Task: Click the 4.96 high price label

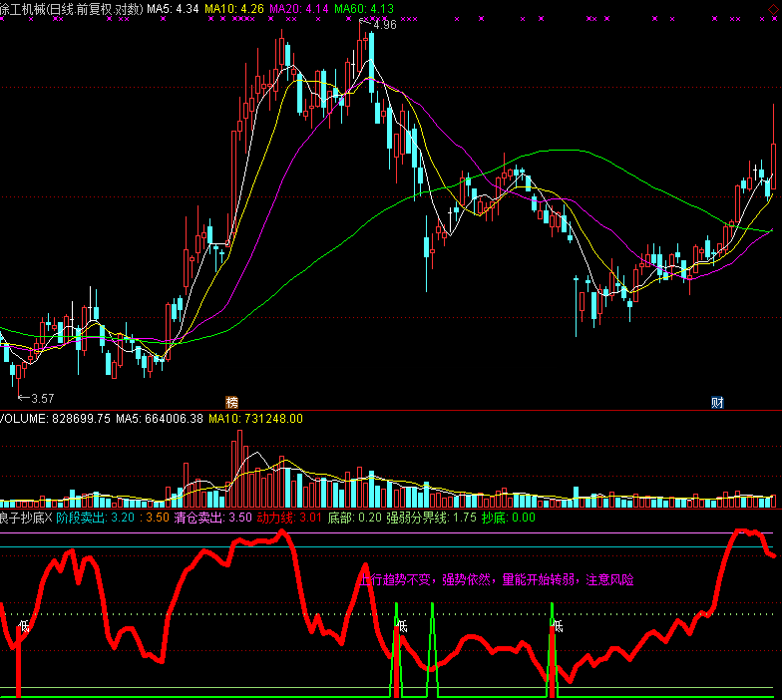Action: pos(385,25)
